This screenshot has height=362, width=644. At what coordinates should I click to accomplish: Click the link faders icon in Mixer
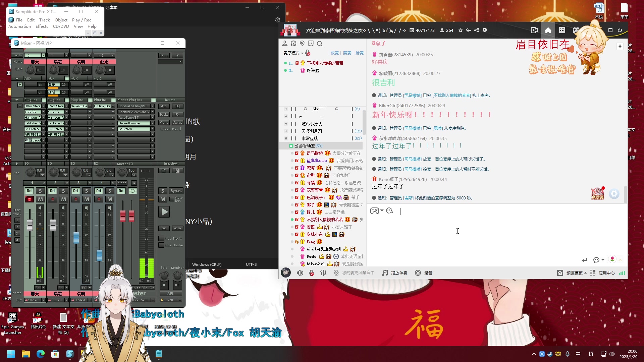point(164,228)
